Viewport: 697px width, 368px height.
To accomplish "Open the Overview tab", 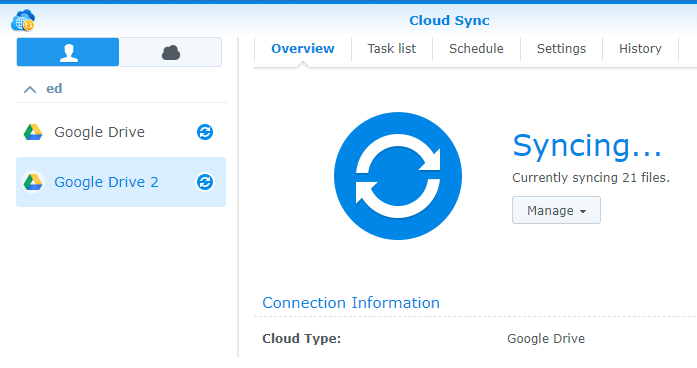I will [x=303, y=48].
